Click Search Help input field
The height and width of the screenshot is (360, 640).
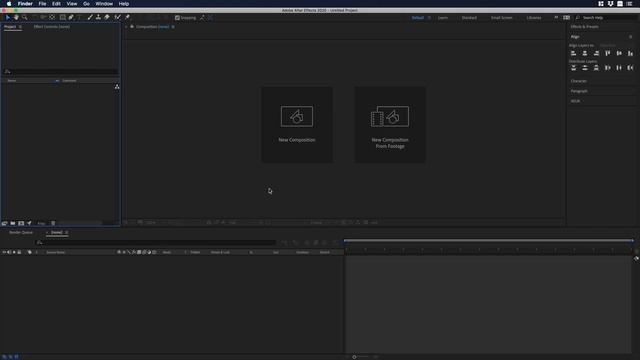(607, 18)
